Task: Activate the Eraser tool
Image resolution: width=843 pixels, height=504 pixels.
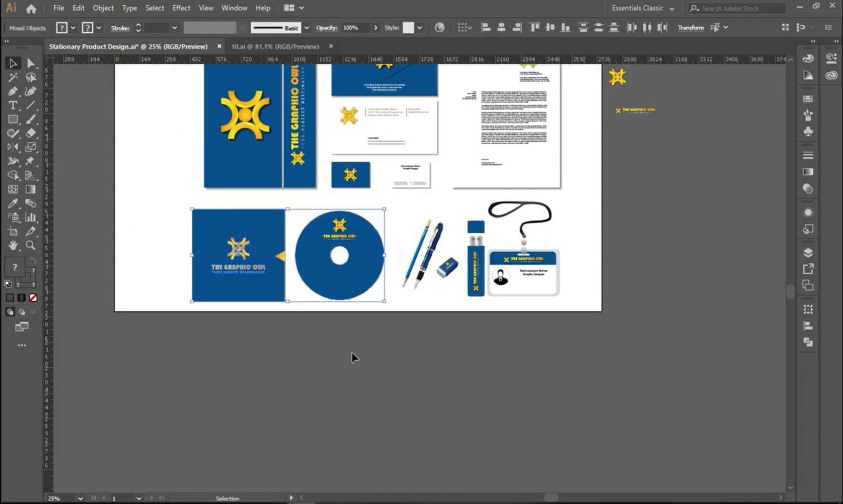Action: pyautogui.click(x=31, y=133)
